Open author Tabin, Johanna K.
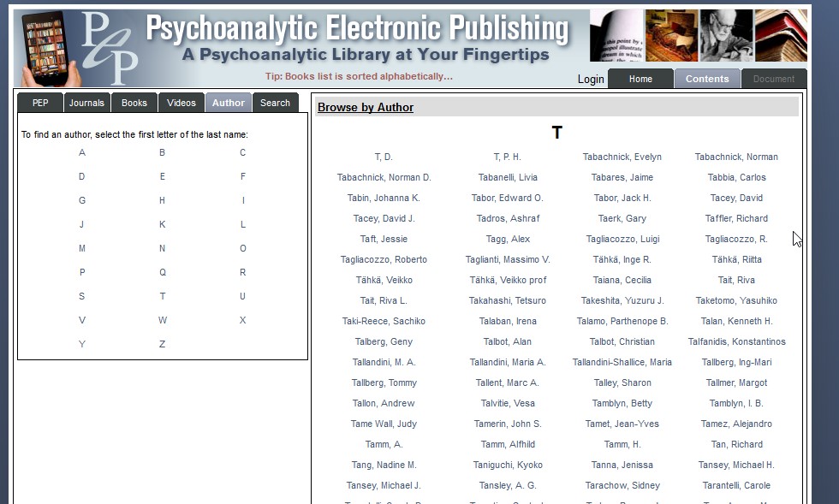 point(384,198)
